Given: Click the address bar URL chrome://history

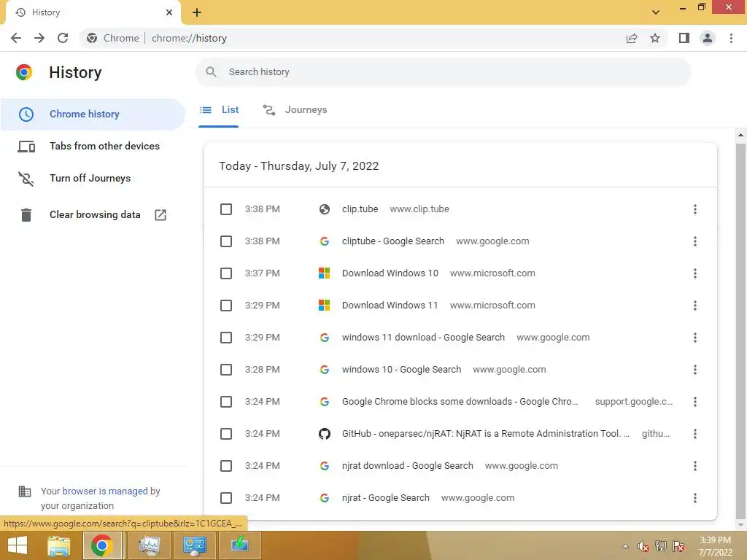Looking at the screenshot, I should click(189, 38).
